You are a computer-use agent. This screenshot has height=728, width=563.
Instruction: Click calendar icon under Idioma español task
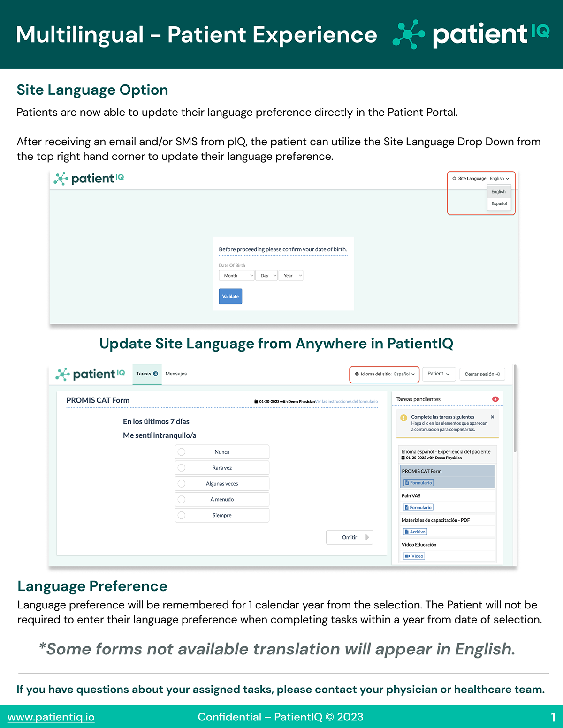pyautogui.click(x=403, y=458)
